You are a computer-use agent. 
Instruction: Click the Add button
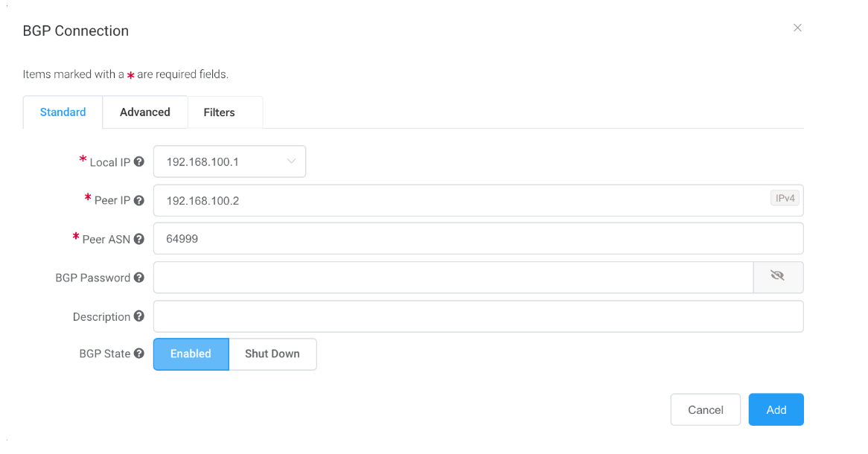(x=776, y=410)
